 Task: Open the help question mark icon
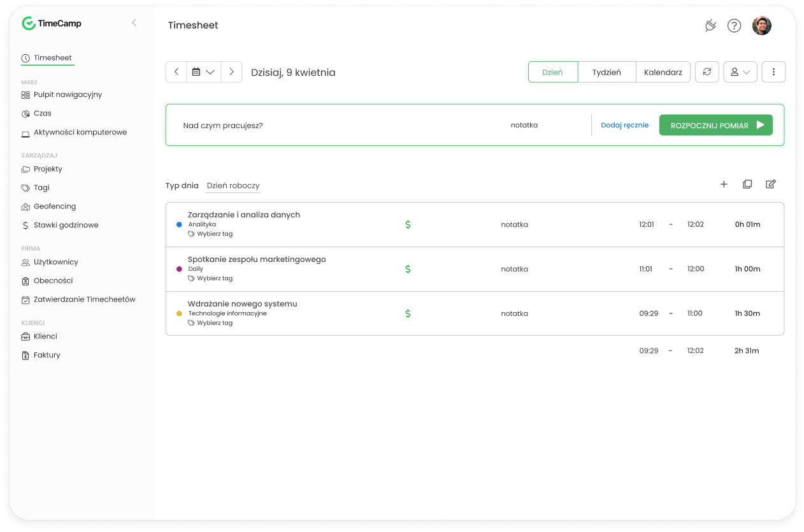coord(734,25)
